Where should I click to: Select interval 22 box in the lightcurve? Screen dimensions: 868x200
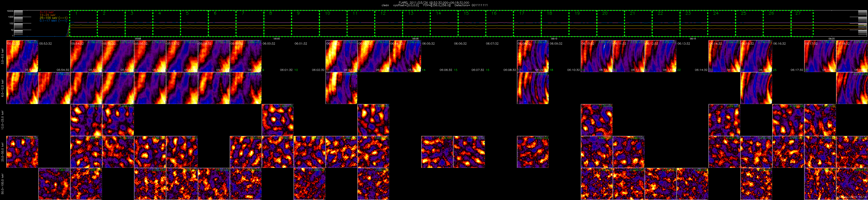point(666,23)
